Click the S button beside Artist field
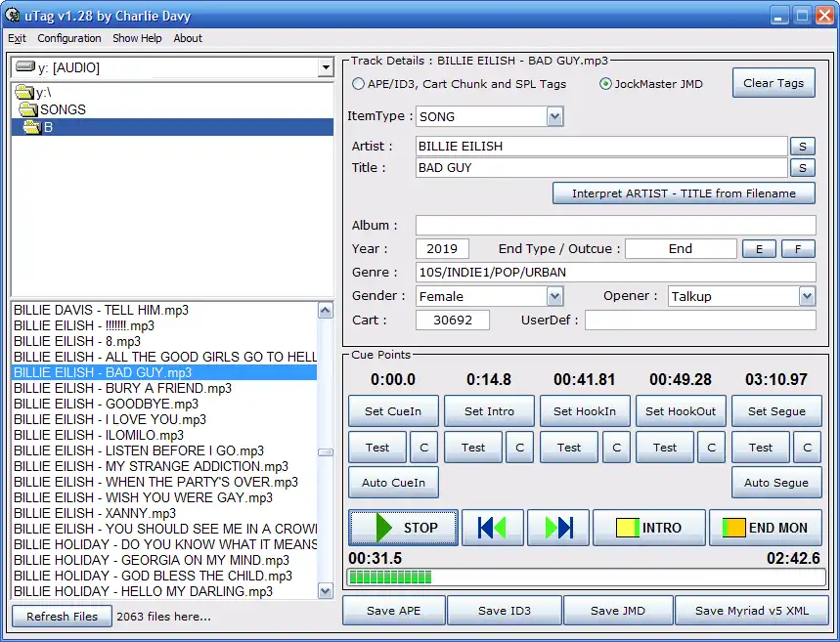Screen dimensions: 840x642 tap(802, 147)
